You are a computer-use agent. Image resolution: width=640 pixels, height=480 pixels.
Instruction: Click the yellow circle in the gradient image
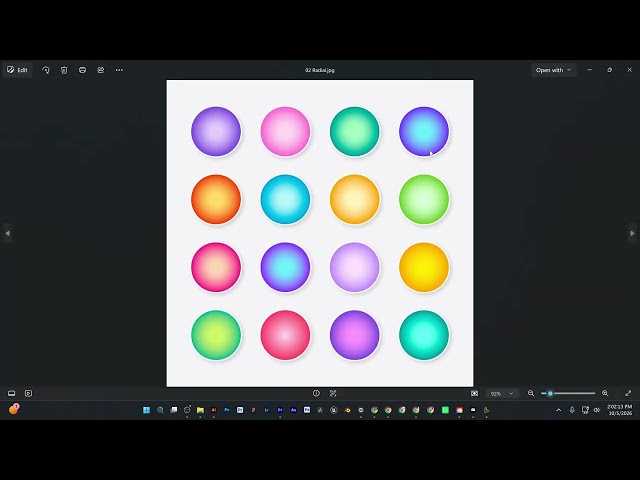[x=424, y=267]
